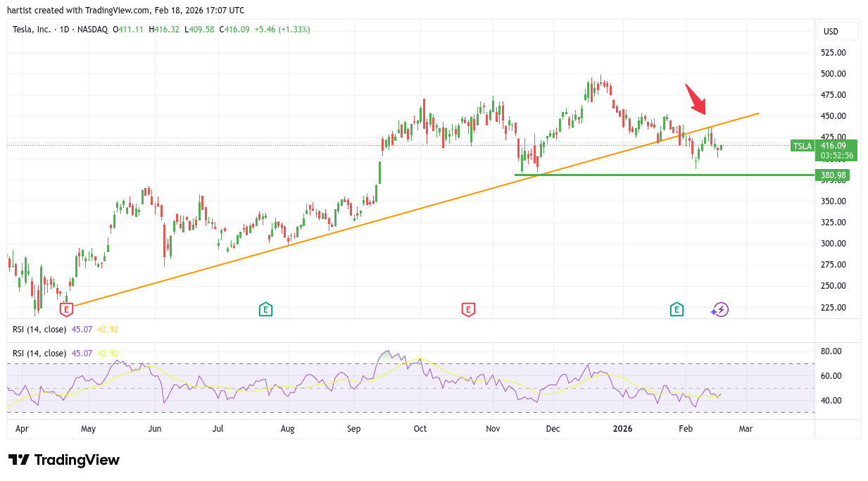Click the 500.00 label on price scale
The height and width of the screenshot is (481, 868).
(x=833, y=74)
